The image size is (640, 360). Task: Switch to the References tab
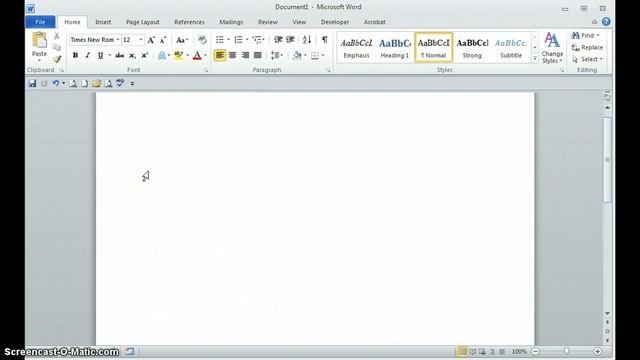pyautogui.click(x=189, y=22)
